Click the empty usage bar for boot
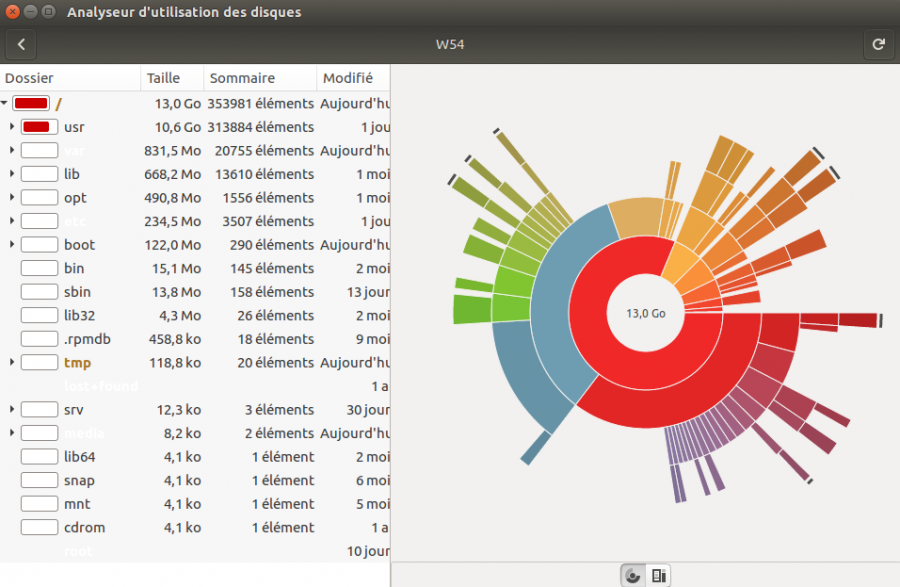This screenshot has width=900, height=587. click(x=40, y=244)
